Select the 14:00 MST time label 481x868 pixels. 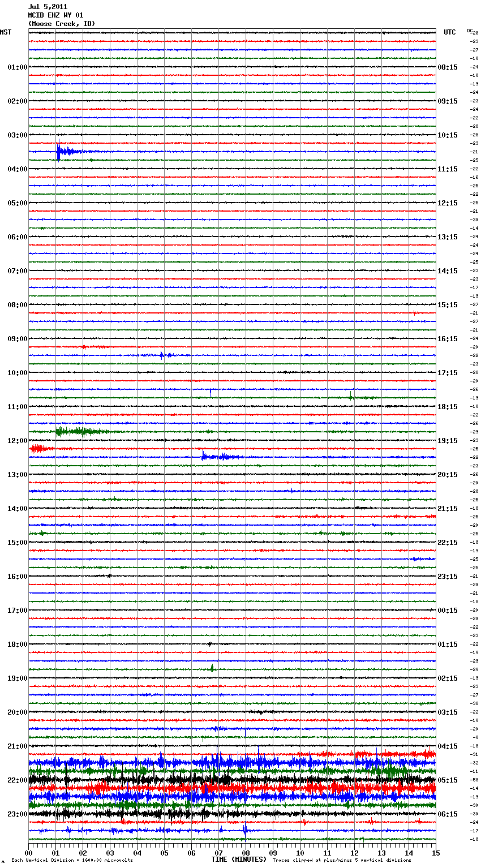18,509
